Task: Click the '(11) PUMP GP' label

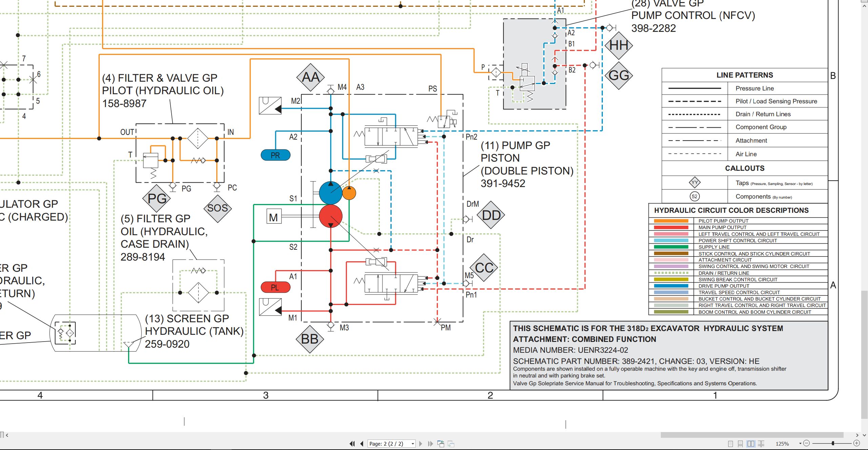Action: tap(515, 145)
